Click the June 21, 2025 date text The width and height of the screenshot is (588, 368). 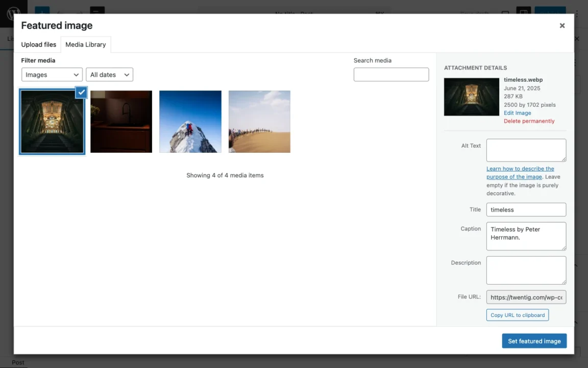522,88
